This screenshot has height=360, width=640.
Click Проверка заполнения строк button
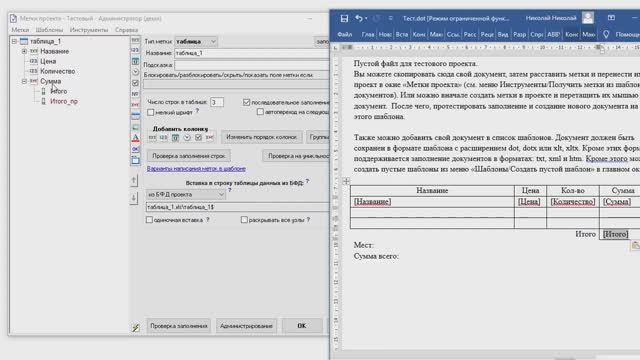(x=189, y=156)
